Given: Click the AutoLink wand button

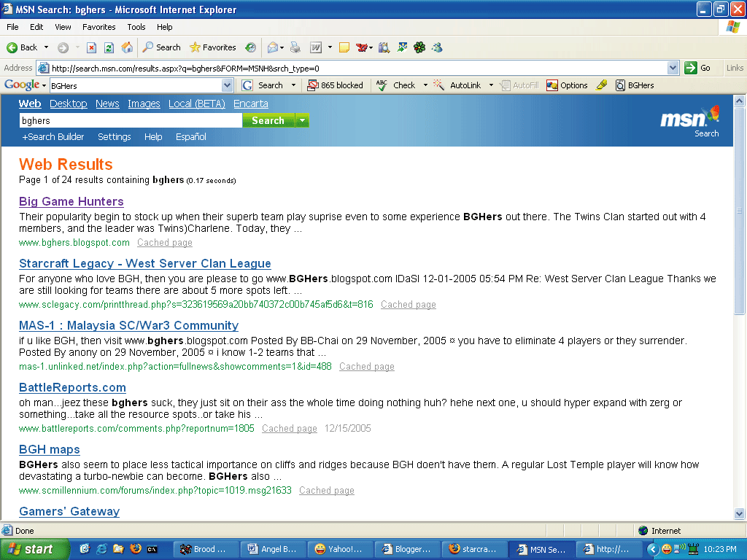Looking at the screenshot, I should coord(457,85).
